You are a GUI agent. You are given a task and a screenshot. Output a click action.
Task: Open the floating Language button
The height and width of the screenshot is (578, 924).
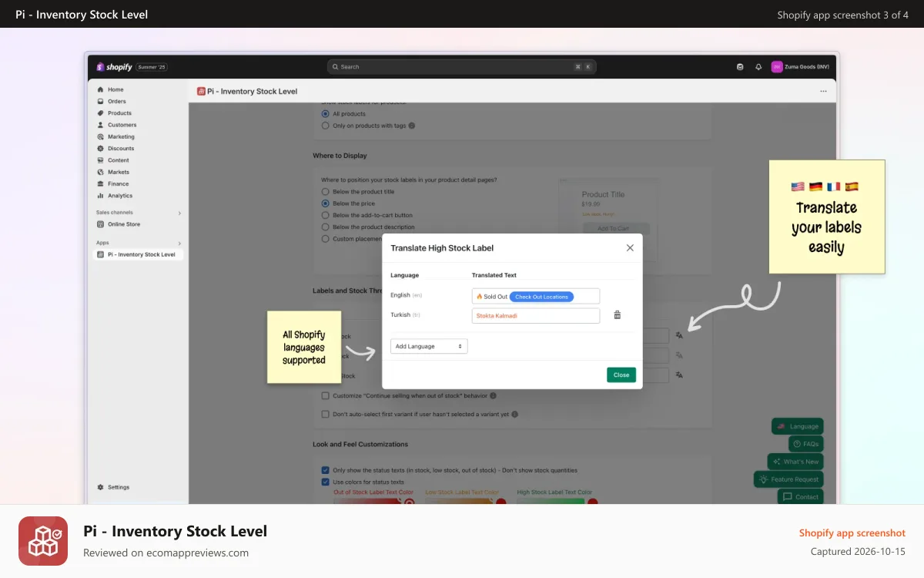(x=798, y=426)
